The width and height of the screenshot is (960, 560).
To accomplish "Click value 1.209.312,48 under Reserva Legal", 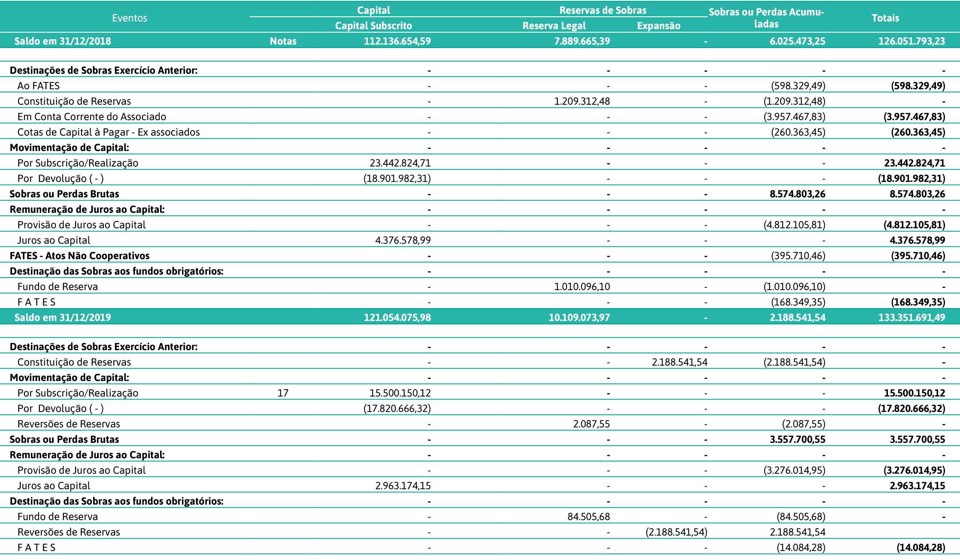I will point(581,101).
